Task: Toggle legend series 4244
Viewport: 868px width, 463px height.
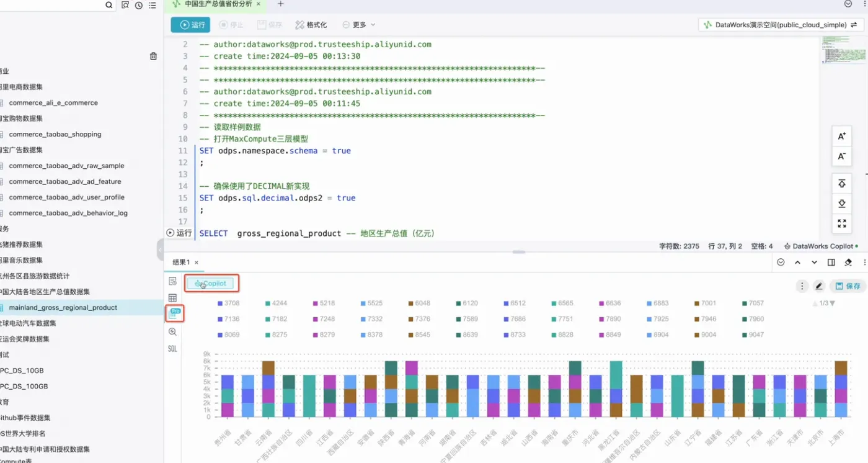Action: point(275,303)
